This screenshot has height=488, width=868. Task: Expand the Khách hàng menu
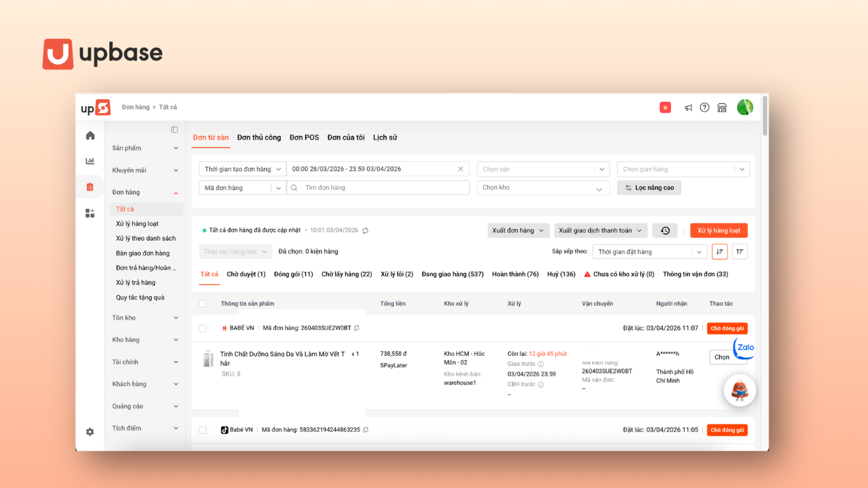(x=146, y=384)
